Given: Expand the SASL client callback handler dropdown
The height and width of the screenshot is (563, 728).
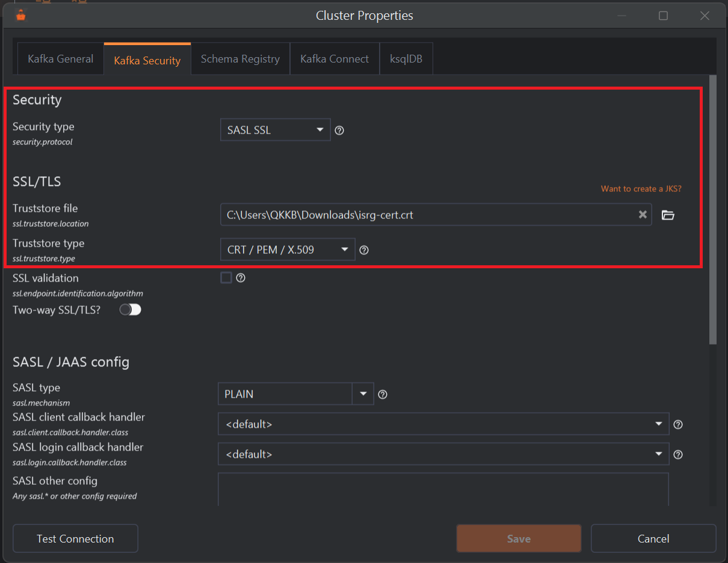Looking at the screenshot, I should point(443,424).
